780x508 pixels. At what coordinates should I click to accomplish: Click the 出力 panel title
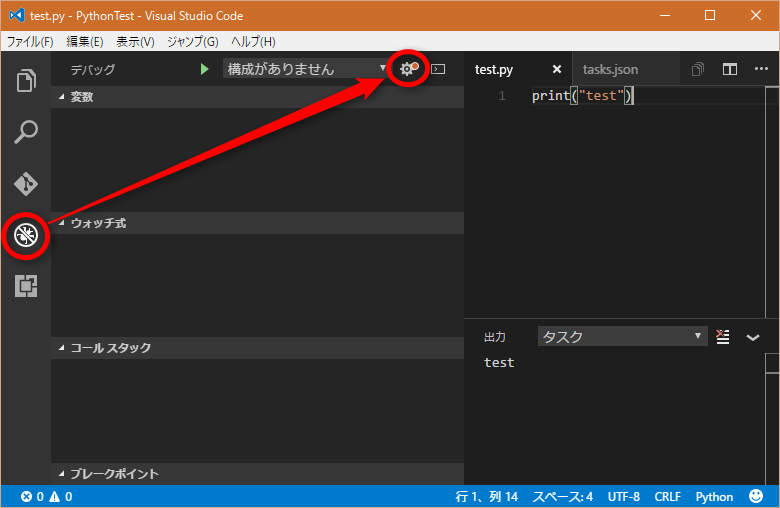[494, 337]
